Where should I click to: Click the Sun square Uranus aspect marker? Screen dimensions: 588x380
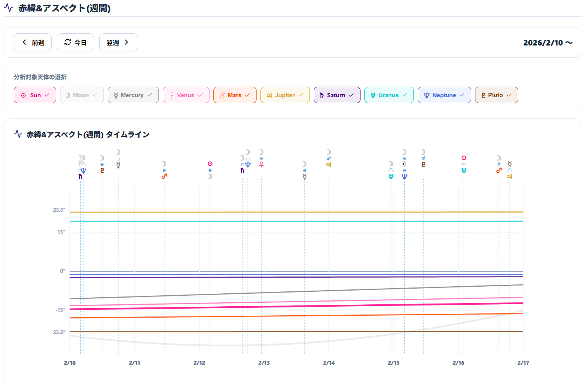(x=464, y=164)
